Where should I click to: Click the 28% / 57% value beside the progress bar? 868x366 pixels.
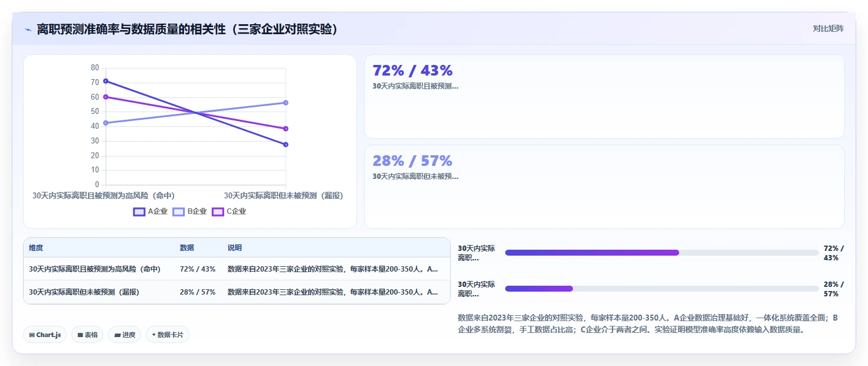(834, 289)
